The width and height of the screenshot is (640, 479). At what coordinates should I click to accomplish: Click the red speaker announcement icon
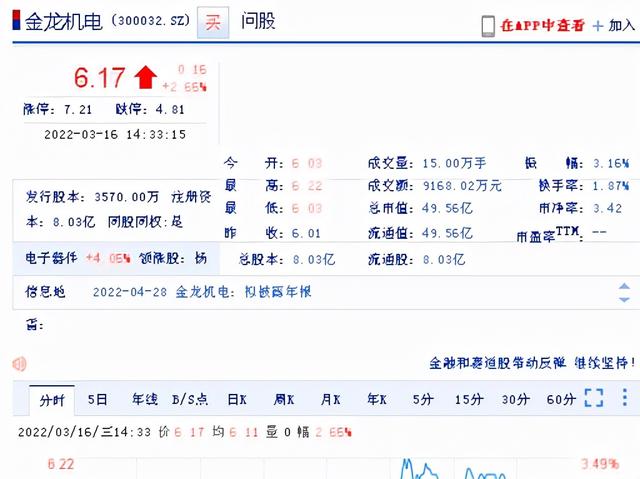pyautogui.click(x=19, y=364)
